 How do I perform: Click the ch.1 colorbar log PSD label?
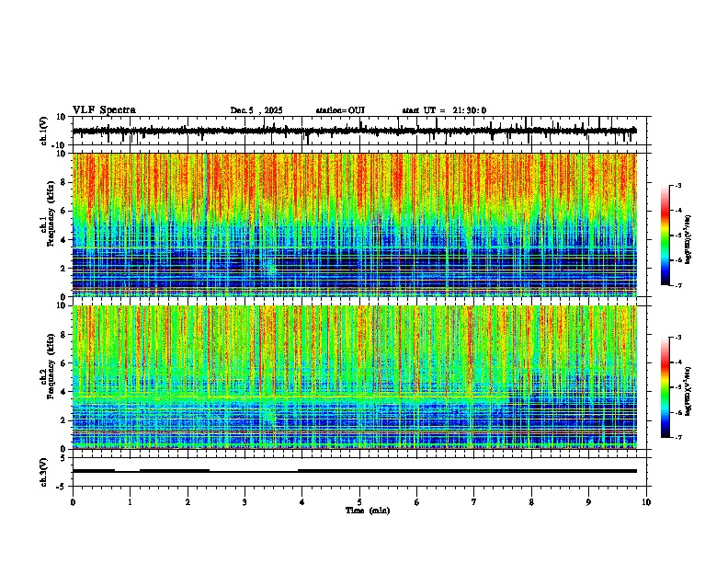(x=688, y=239)
